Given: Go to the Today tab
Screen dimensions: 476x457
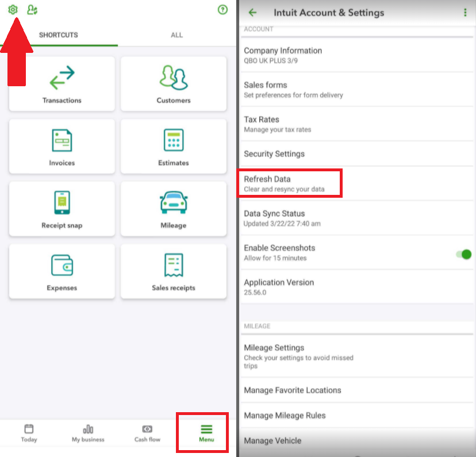Looking at the screenshot, I should coord(29,433).
